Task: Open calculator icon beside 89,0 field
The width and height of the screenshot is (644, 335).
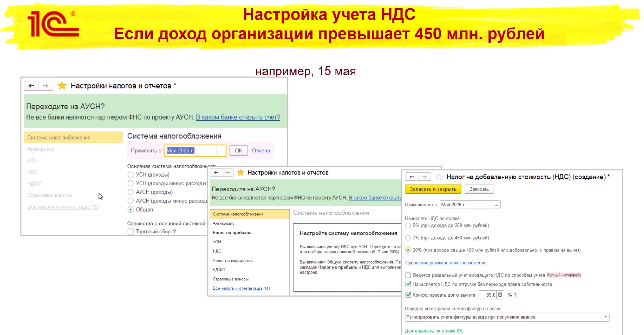Action: [500, 295]
